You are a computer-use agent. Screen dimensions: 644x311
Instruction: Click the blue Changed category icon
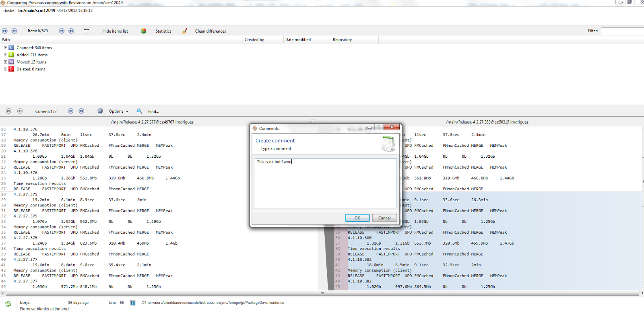point(11,47)
